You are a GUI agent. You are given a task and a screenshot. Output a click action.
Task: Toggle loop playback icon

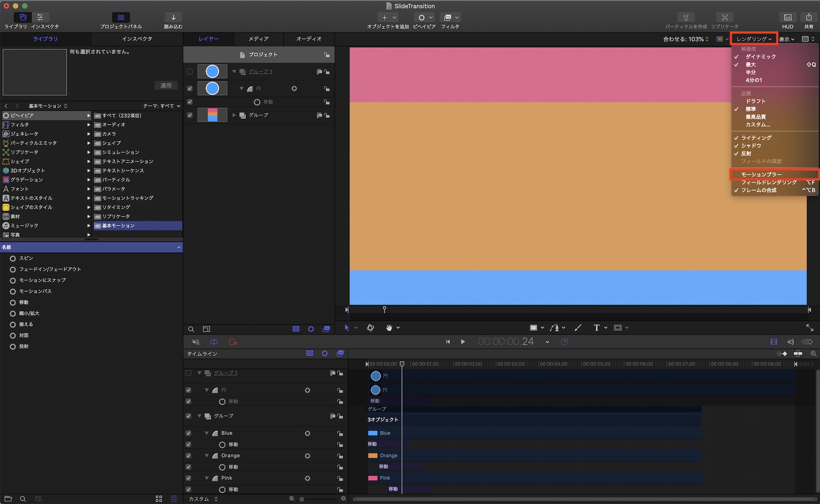(x=214, y=342)
